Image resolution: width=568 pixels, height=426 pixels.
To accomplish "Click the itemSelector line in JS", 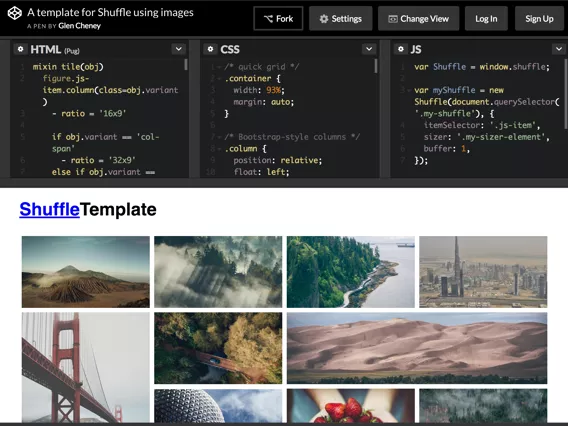I will point(482,125).
